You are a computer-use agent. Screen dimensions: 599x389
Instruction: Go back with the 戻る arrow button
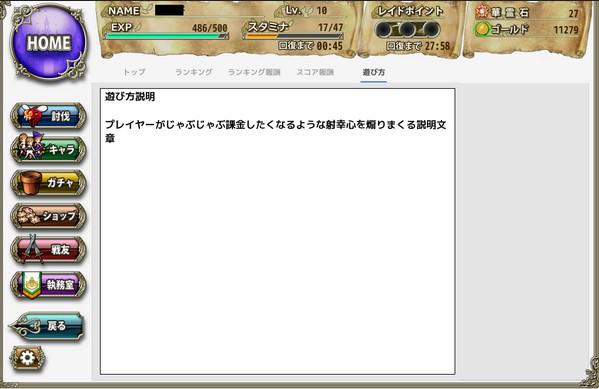[x=47, y=326]
